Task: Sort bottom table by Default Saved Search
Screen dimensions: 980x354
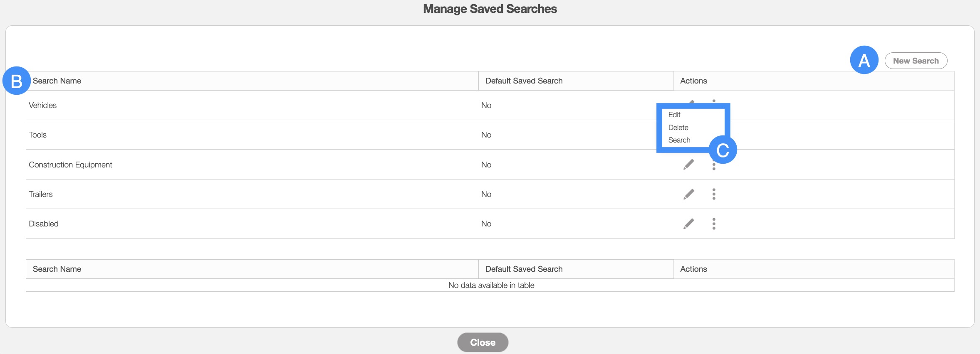Action: coord(524,269)
